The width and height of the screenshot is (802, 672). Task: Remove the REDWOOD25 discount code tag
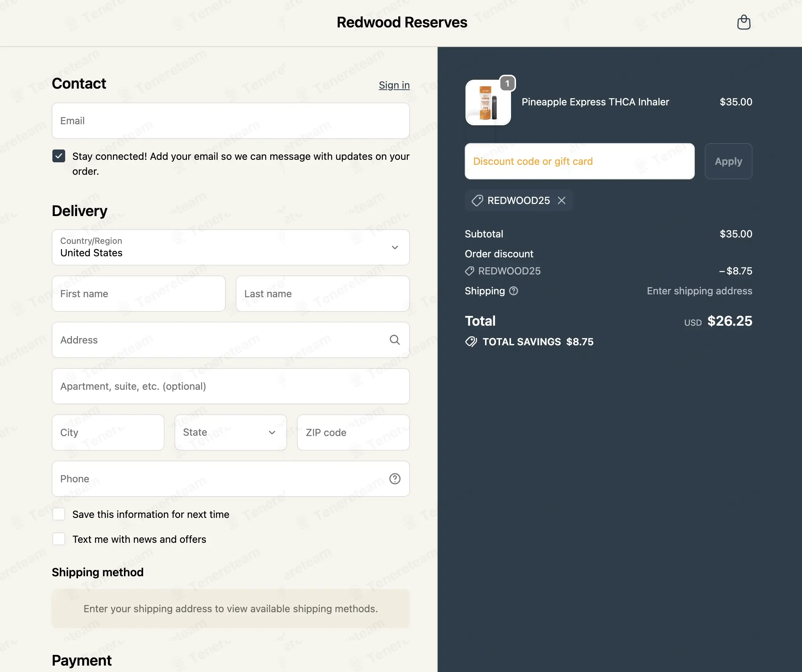[x=561, y=200]
